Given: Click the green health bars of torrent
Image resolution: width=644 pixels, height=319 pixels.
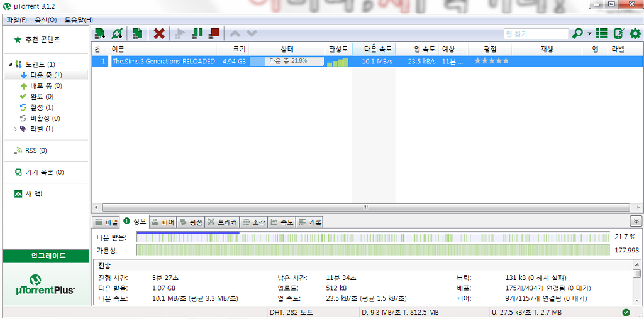Looking at the screenshot, I should [338, 62].
